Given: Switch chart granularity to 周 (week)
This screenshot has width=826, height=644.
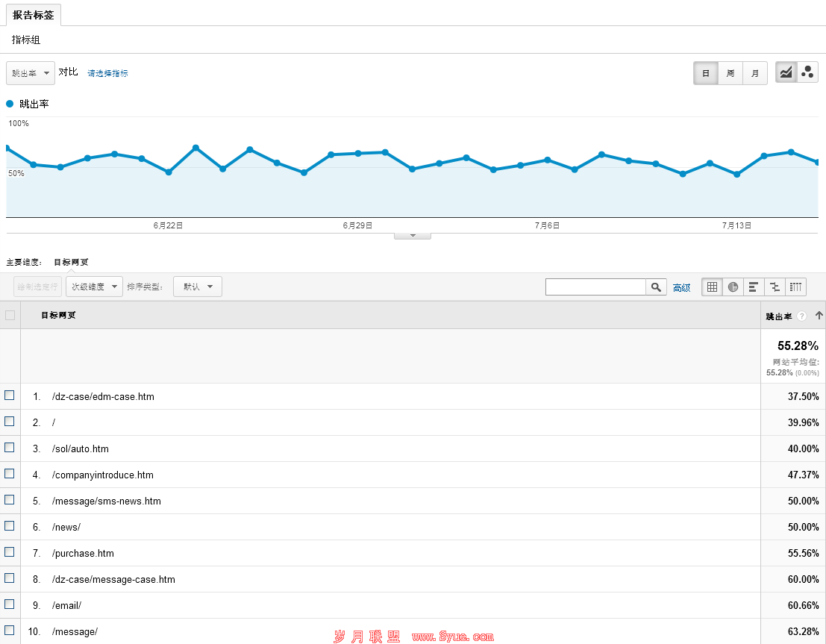Looking at the screenshot, I should click(730, 73).
